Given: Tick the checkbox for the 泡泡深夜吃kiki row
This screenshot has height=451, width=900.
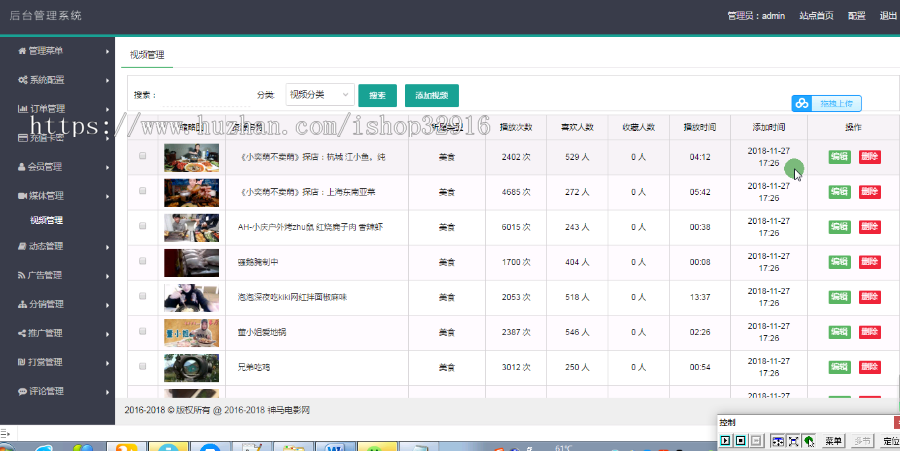Looking at the screenshot, I should tap(142, 296).
